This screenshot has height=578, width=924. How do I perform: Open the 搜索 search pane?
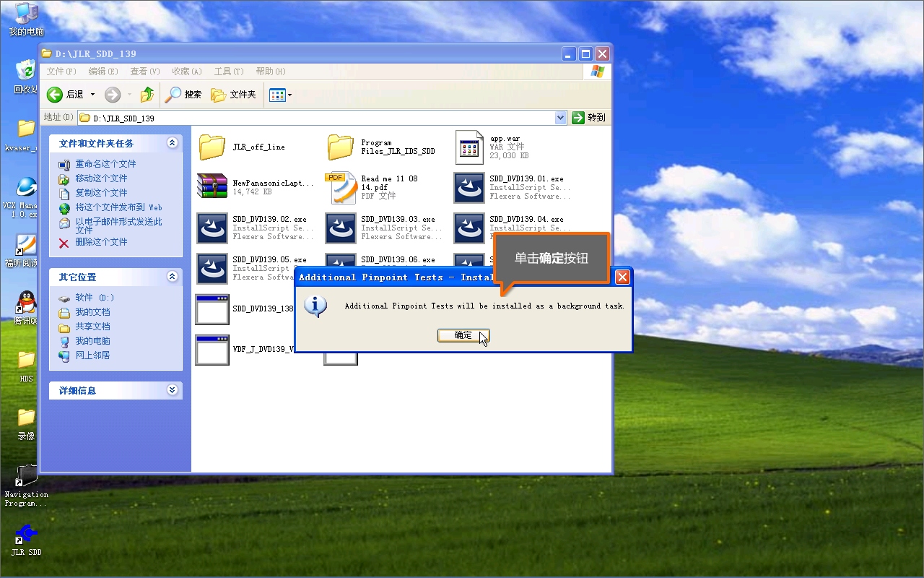click(x=183, y=95)
